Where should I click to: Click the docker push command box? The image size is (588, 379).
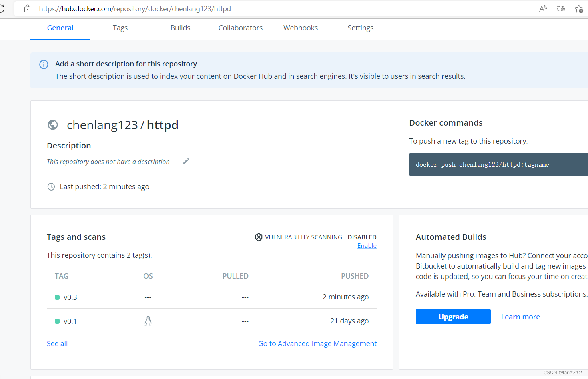click(498, 164)
